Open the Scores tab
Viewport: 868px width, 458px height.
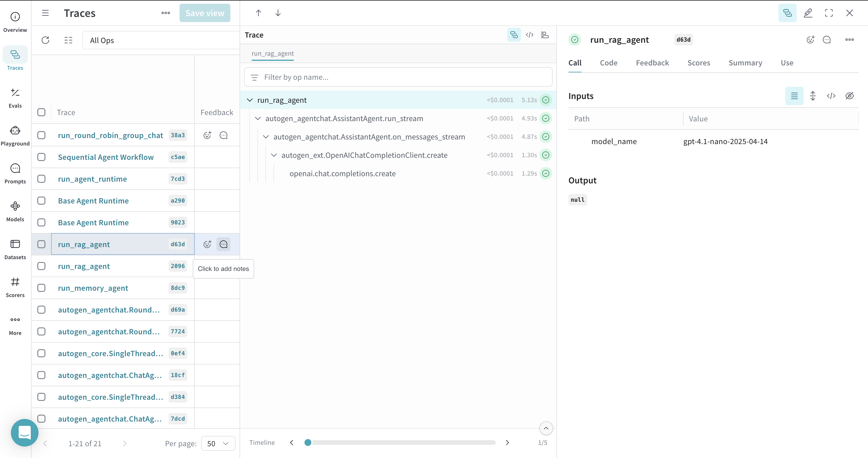tap(699, 63)
